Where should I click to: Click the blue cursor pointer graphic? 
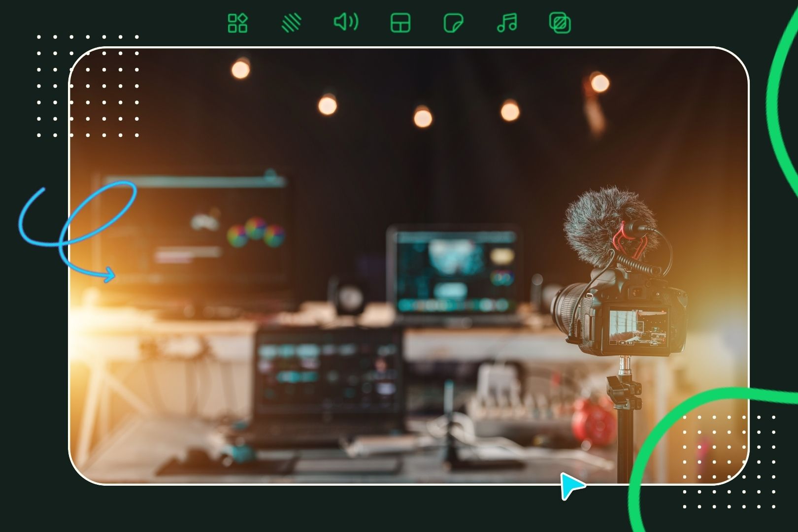[571, 485]
